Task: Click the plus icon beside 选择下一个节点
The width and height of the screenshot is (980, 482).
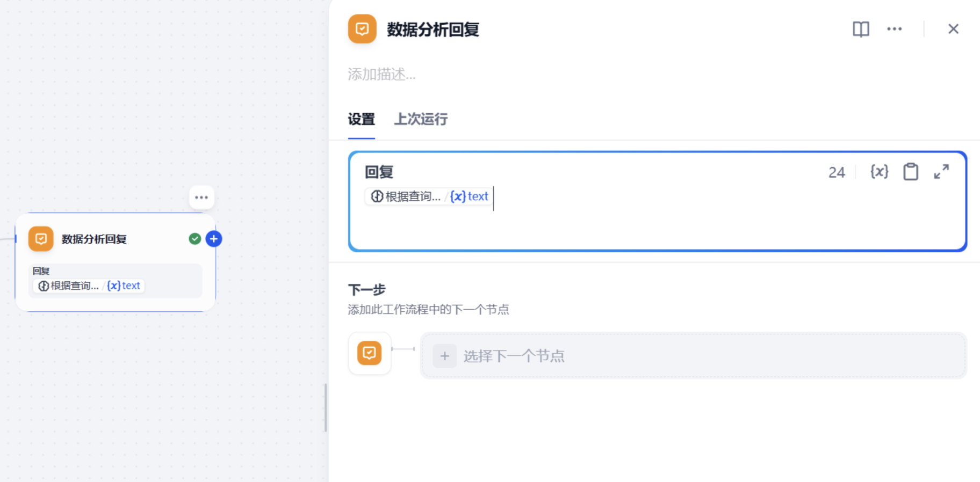Action: click(x=445, y=356)
